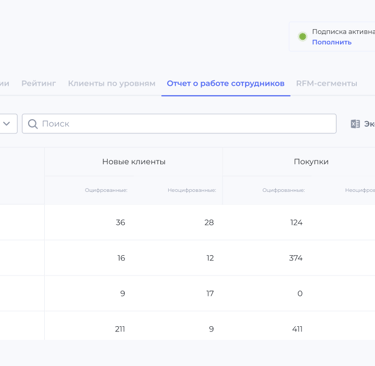Expand the dropdown left of search

tap(7, 124)
